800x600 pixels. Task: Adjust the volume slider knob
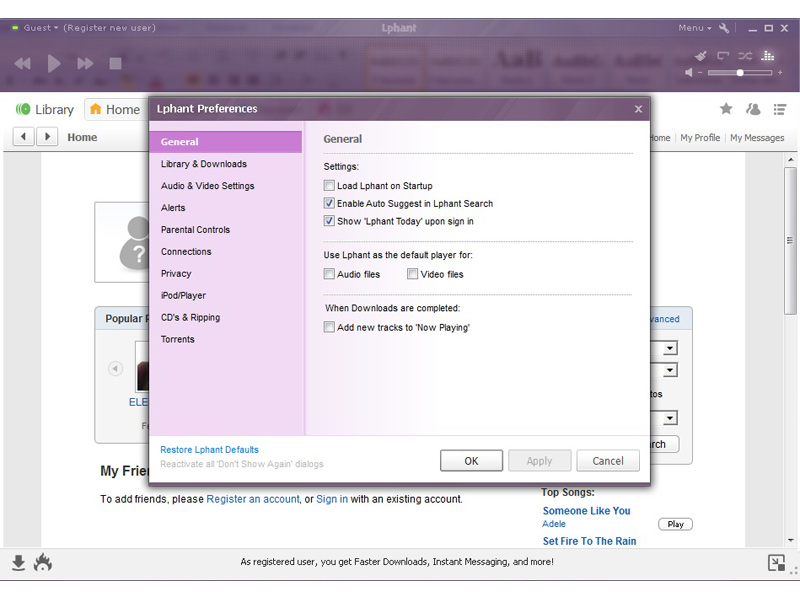pos(740,73)
